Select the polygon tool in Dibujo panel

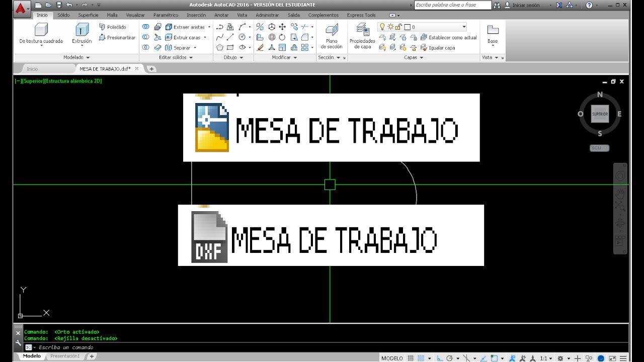click(x=220, y=47)
